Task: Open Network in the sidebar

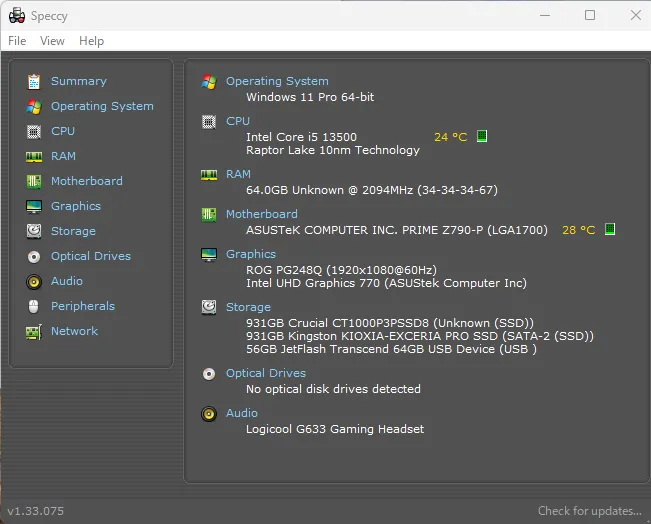Action: [x=74, y=331]
